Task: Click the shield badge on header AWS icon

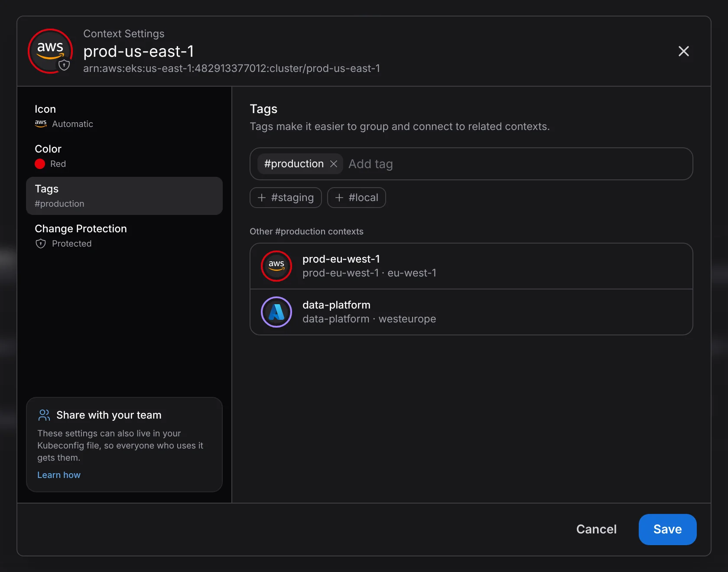Action: click(x=64, y=65)
